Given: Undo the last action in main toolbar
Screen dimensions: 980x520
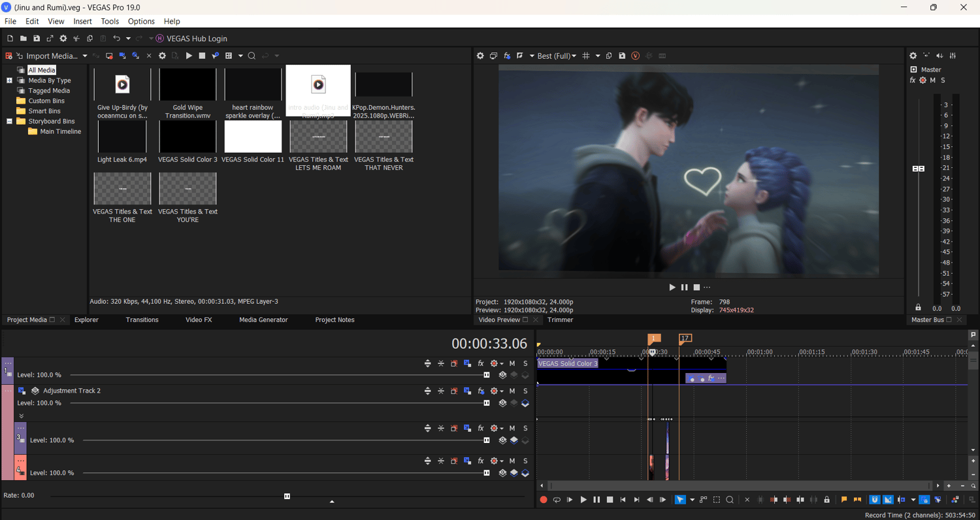Looking at the screenshot, I should pos(116,39).
